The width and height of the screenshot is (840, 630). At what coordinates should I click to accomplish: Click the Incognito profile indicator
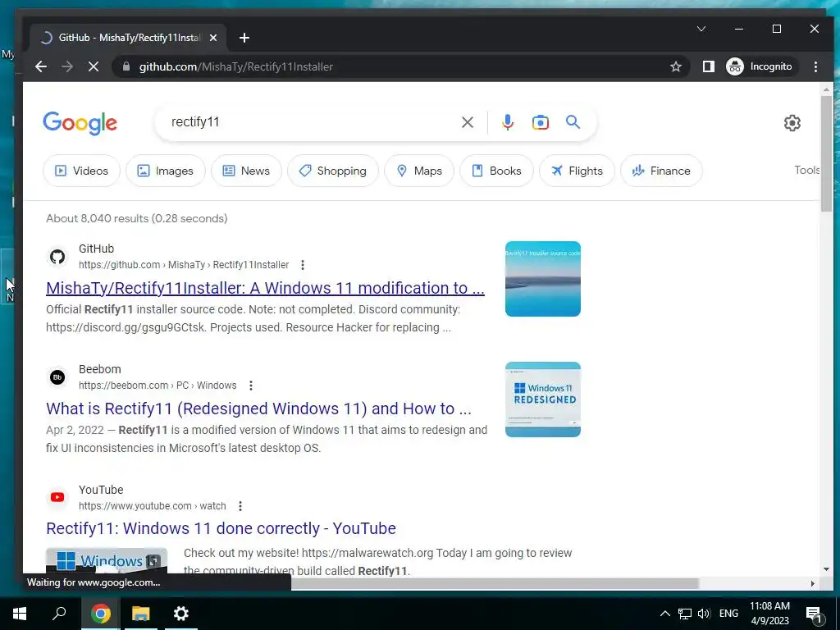759,66
